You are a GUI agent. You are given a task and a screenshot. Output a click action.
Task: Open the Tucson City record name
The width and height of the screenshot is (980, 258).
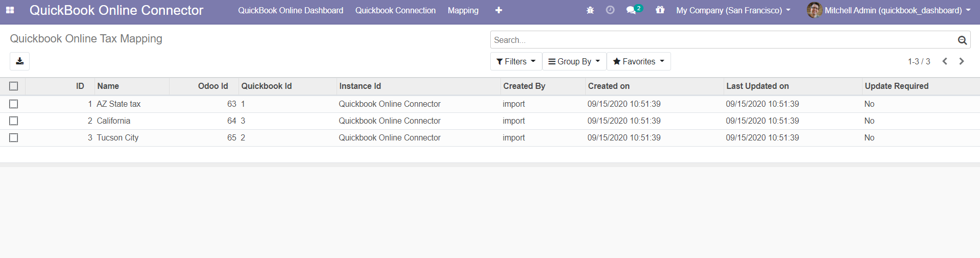click(x=117, y=138)
